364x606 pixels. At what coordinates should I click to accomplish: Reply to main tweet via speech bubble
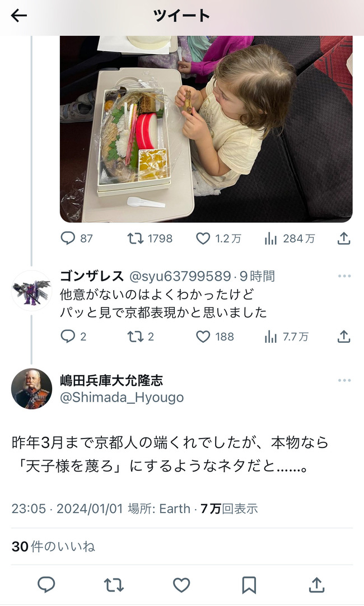click(x=46, y=585)
